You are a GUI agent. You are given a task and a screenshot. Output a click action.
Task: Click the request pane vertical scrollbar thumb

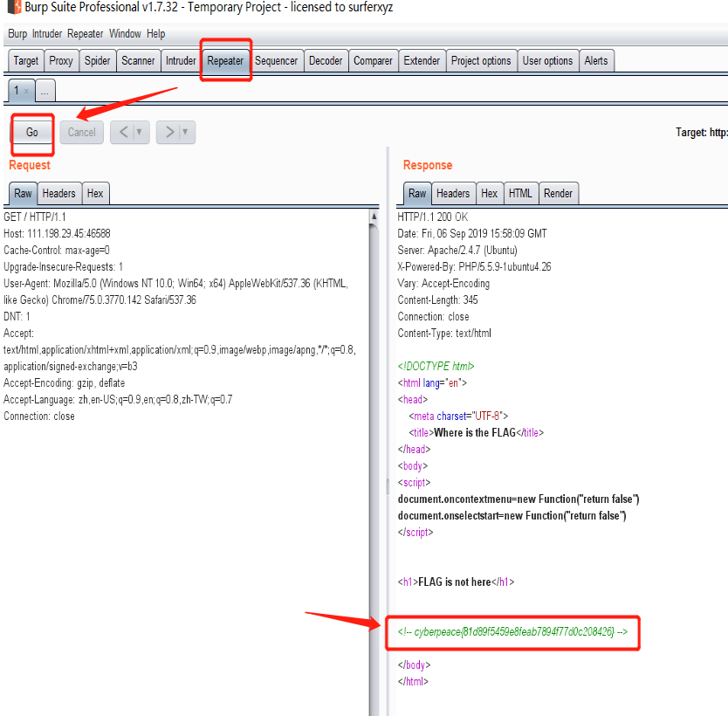click(x=374, y=469)
